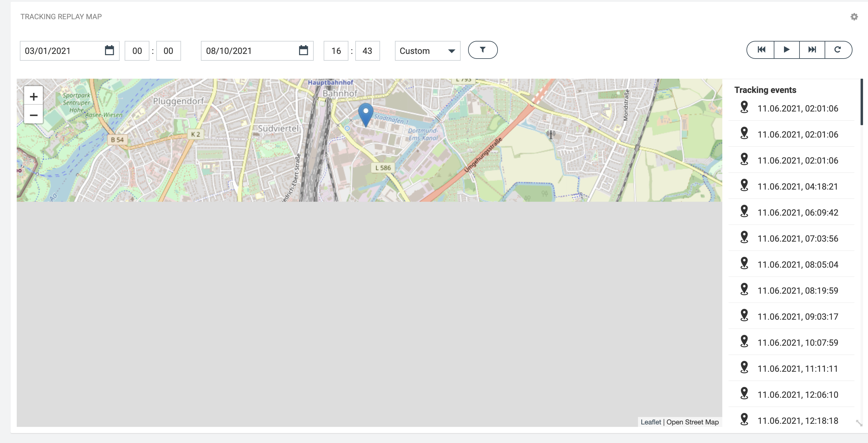The height and width of the screenshot is (443, 868).
Task: Click the blue location marker on map
Action: (365, 114)
